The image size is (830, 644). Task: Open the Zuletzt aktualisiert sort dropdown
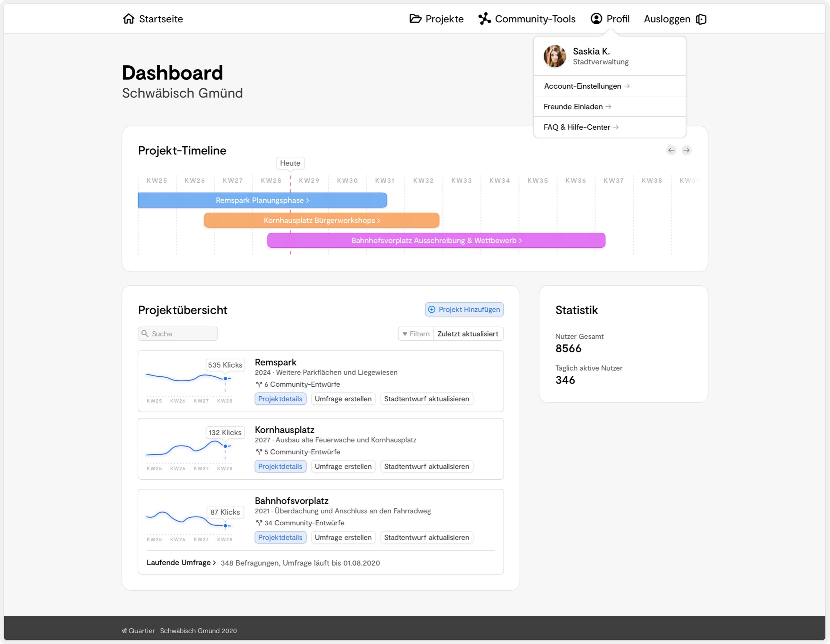click(468, 334)
